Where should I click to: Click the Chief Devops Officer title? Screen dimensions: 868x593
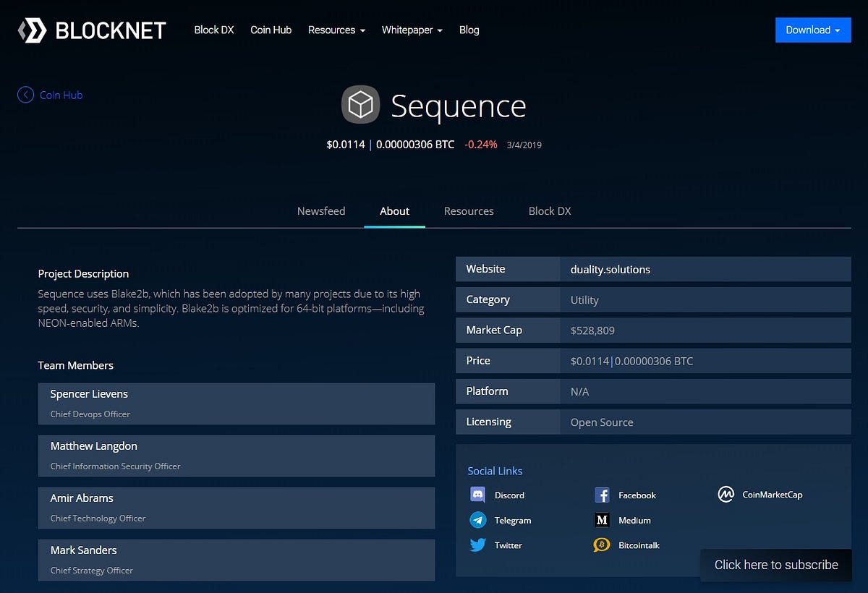[x=90, y=414]
